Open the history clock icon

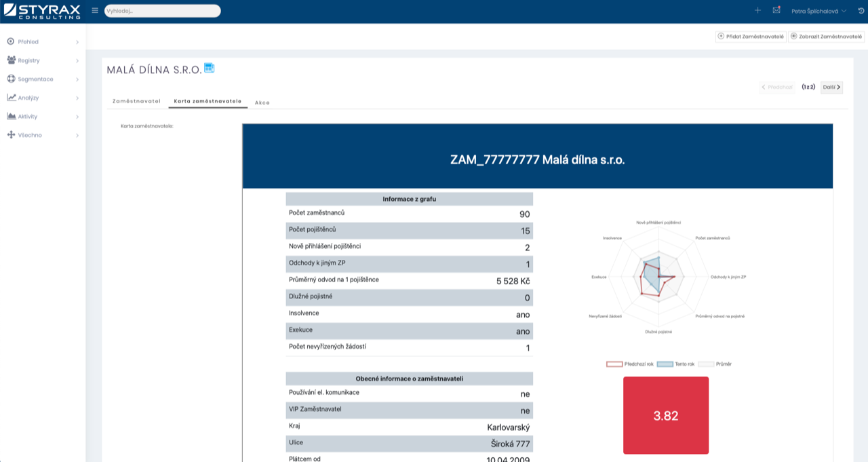click(861, 11)
